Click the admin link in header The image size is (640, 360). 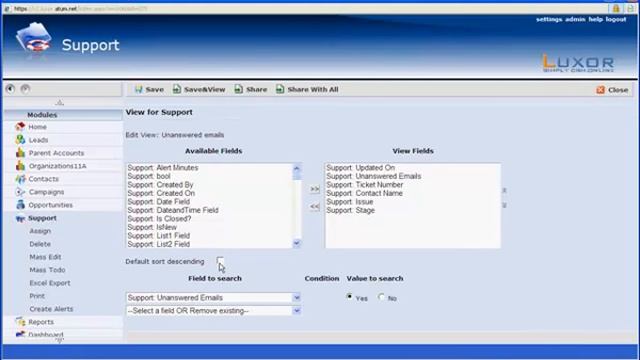(x=575, y=19)
